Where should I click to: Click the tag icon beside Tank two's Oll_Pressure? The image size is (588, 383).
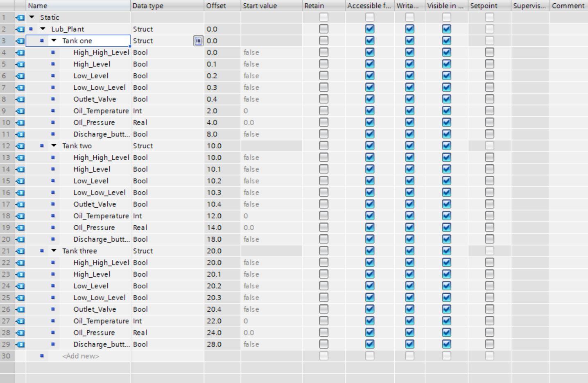(x=20, y=227)
